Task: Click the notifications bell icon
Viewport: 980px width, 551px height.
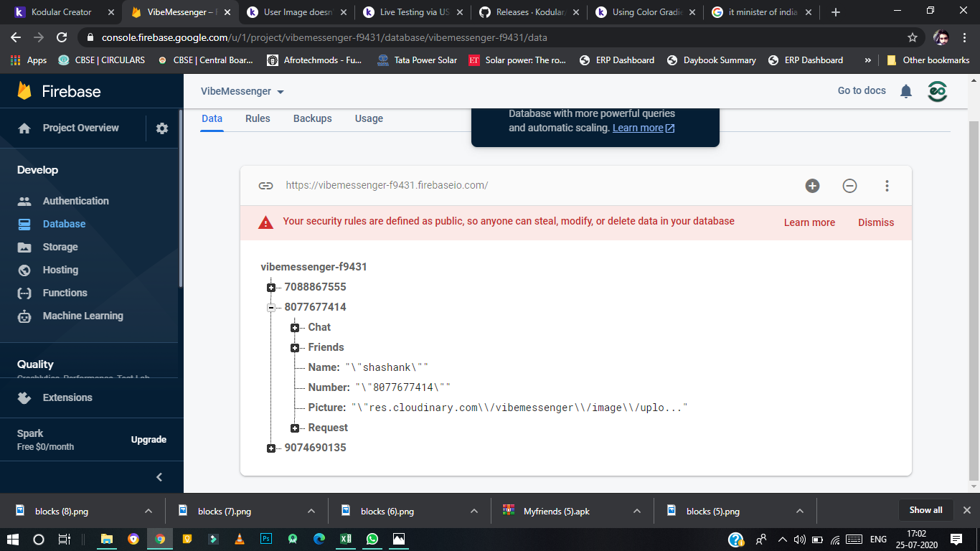Action: (x=906, y=91)
